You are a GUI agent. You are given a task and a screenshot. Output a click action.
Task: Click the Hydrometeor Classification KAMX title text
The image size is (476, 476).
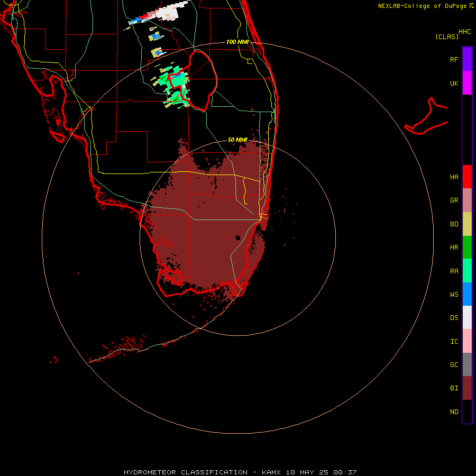240,472
